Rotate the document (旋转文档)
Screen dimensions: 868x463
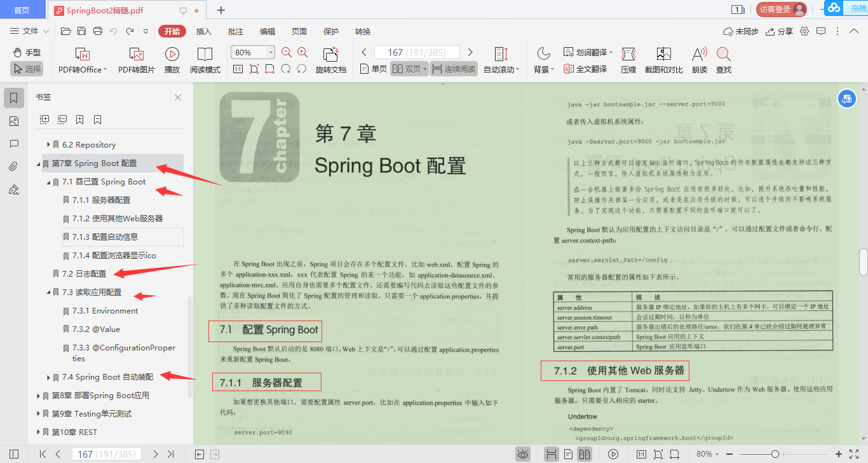(331, 61)
